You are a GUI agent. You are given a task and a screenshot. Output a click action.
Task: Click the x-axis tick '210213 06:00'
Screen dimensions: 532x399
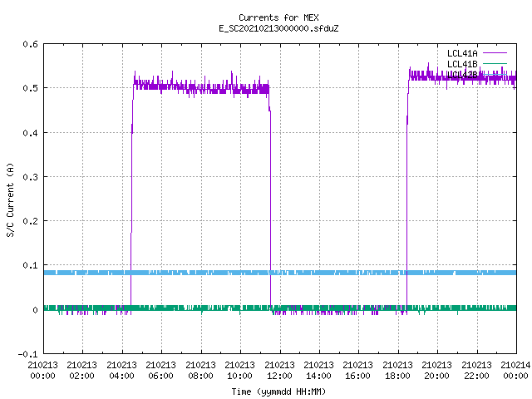coord(160,371)
